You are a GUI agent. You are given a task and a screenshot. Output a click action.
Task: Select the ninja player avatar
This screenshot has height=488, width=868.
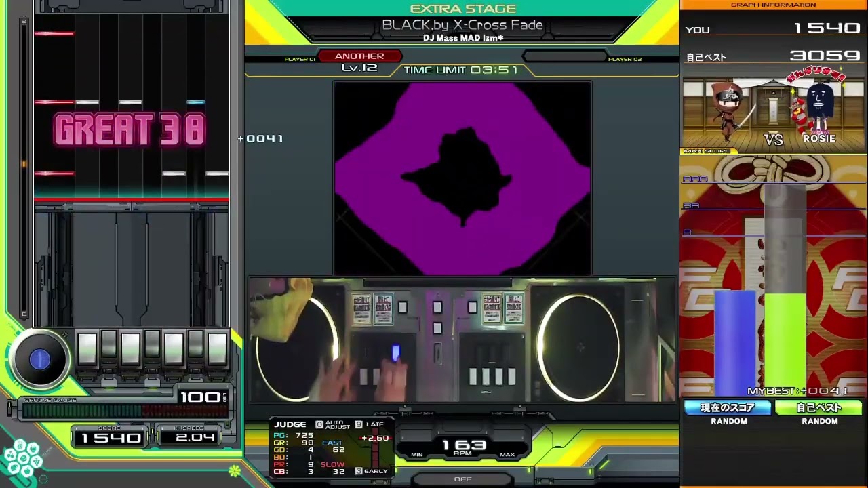[x=729, y=112]
